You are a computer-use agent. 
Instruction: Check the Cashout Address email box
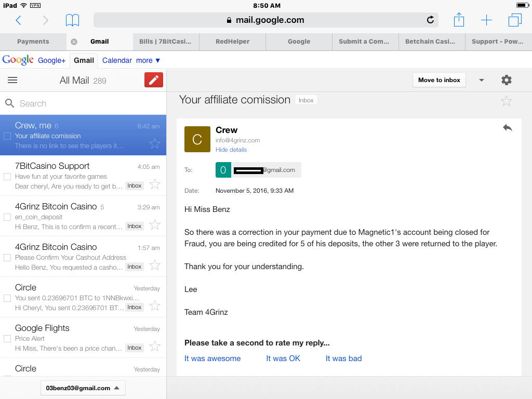pos(7,258)
